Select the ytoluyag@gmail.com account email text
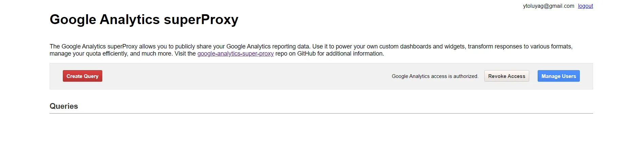644x141 pixels. 549,6
